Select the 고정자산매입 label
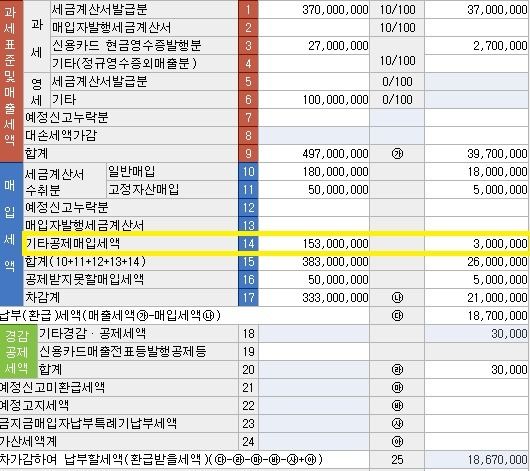The image size is (530, 471). click(143, 189)
